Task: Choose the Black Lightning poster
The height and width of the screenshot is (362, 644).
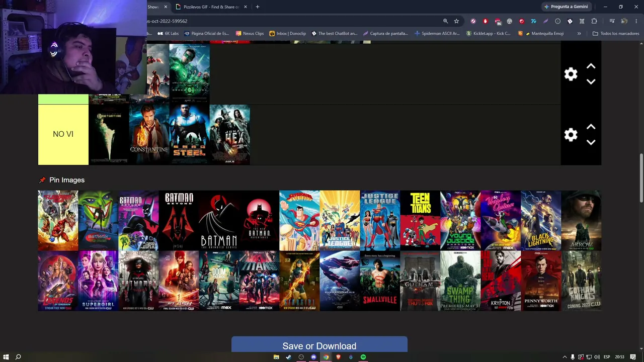Action: pos(541,220)
